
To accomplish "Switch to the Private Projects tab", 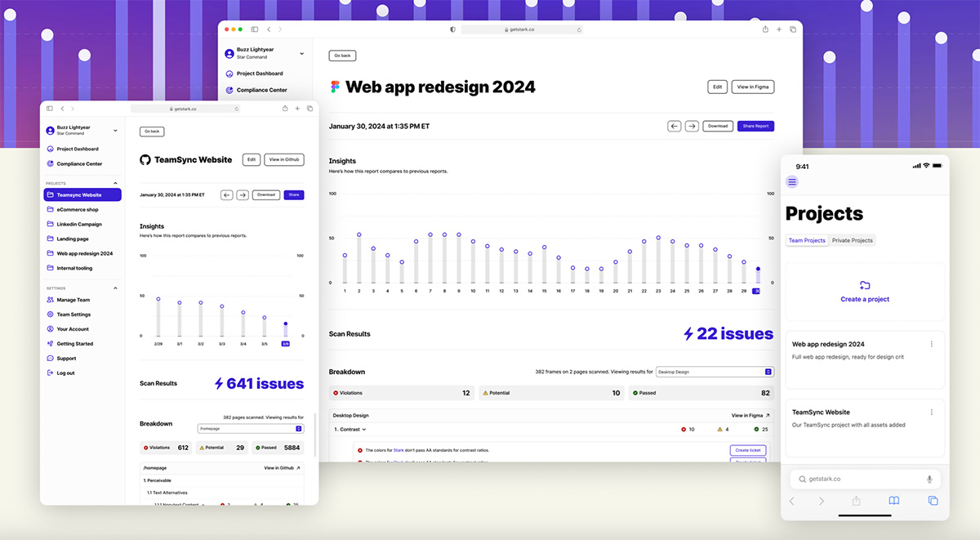I will click(x=852, y=240).
